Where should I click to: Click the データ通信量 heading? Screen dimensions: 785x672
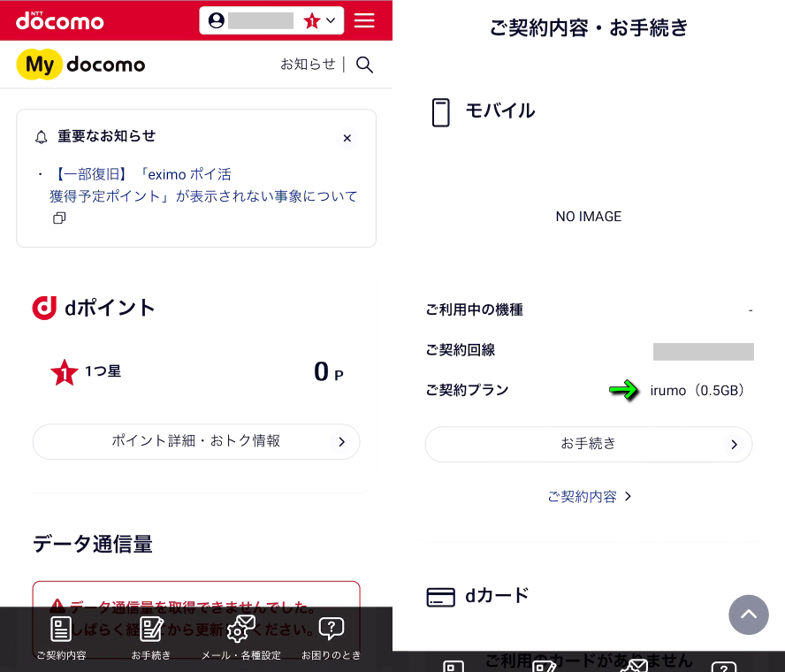(x=93, y=544)
